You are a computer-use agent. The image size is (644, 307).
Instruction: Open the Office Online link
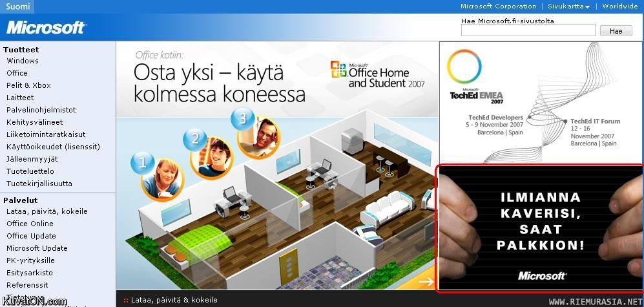(x=30, y=224)
